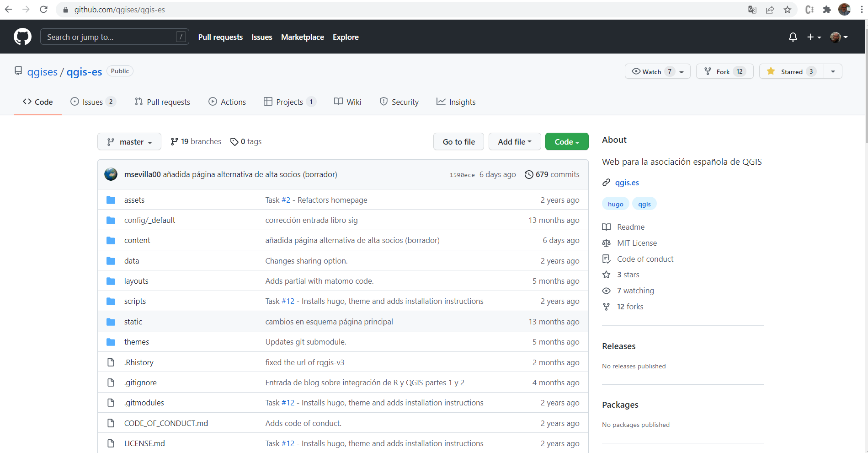Open the browser extensions puzzle icon
This screenshot has width=868, height=453.
pos(826,10)
